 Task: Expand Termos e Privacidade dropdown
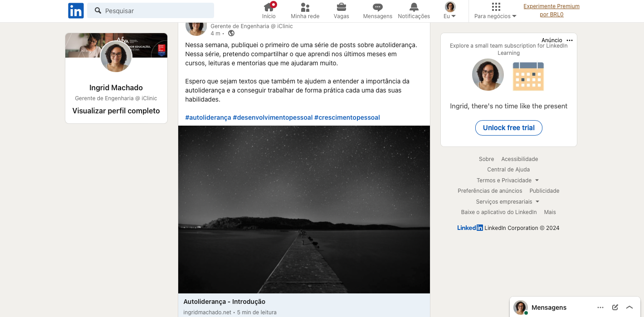[x=507, y=180]
